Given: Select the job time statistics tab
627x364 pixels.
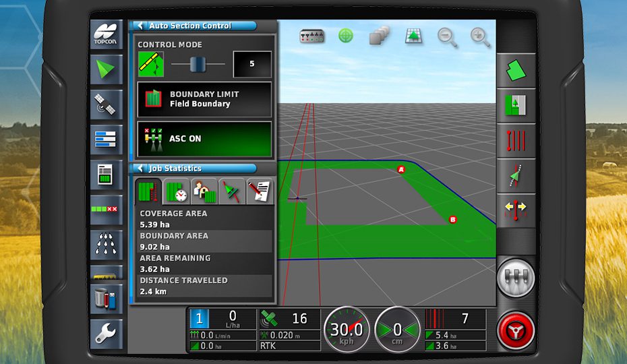Looking at the screenshot, I should click(177, 191).
